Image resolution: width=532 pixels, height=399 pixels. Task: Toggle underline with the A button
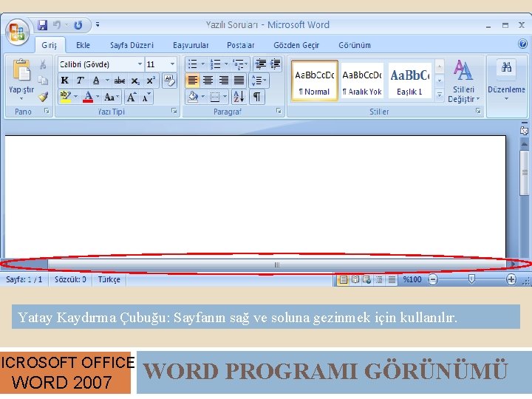pyautogui.click(x=96, y=81)
